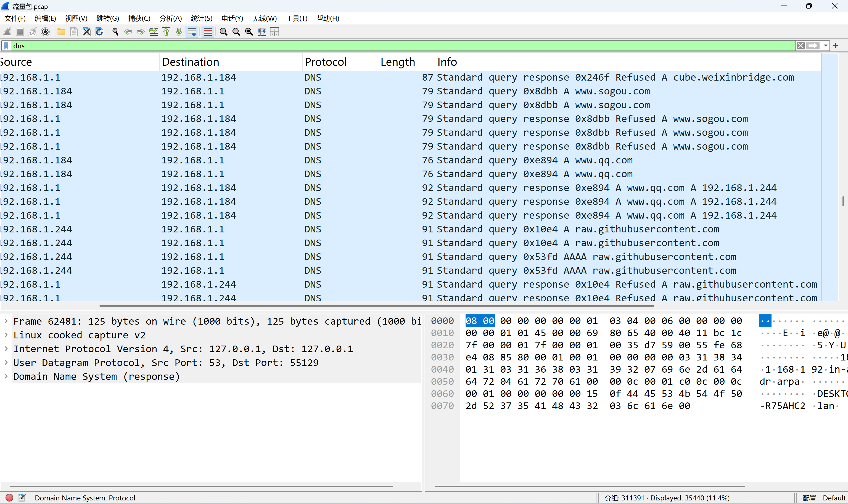
Task: Open the 统计(S) menu
Action: click(x=202, y=18)
